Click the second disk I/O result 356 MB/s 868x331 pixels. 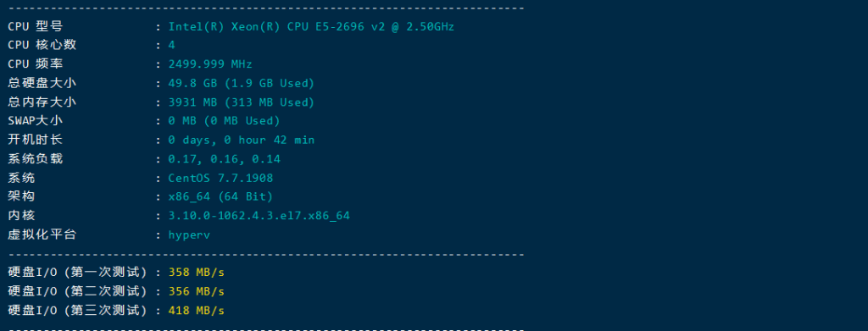(197, 291)
